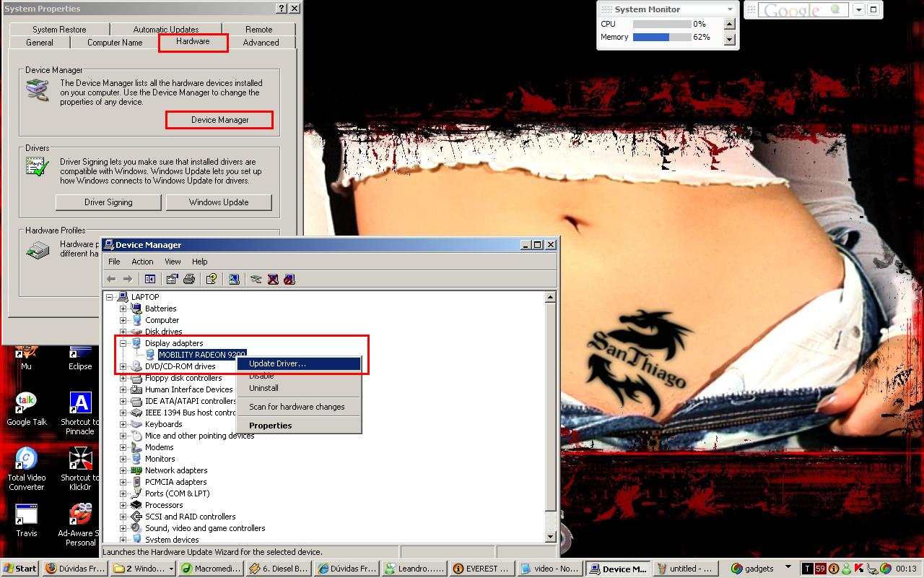
Task: Choose Update Driver... from the context menu
Action: click(299, 363)
